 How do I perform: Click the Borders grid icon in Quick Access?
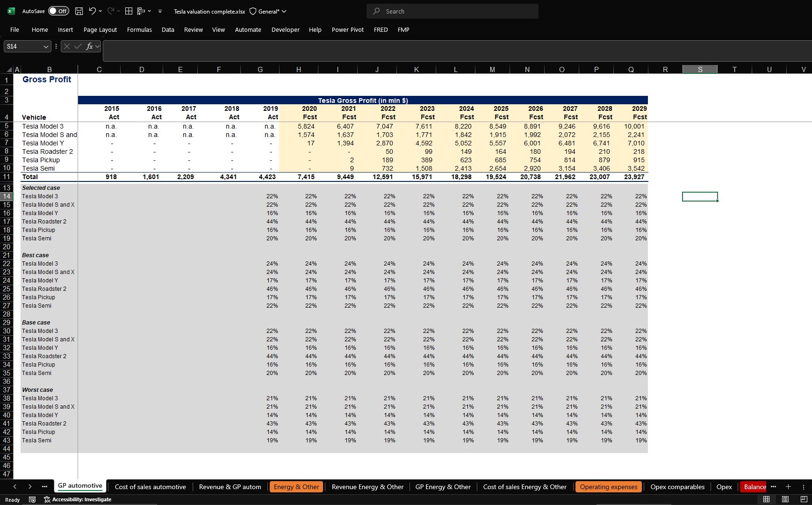point(129,11)
